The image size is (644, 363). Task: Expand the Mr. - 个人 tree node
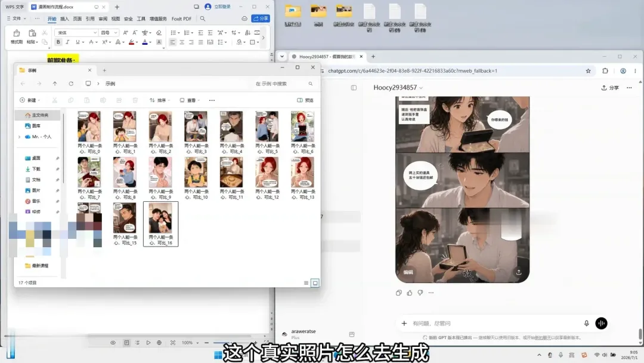pyautogui.click(x=19, y=137)
